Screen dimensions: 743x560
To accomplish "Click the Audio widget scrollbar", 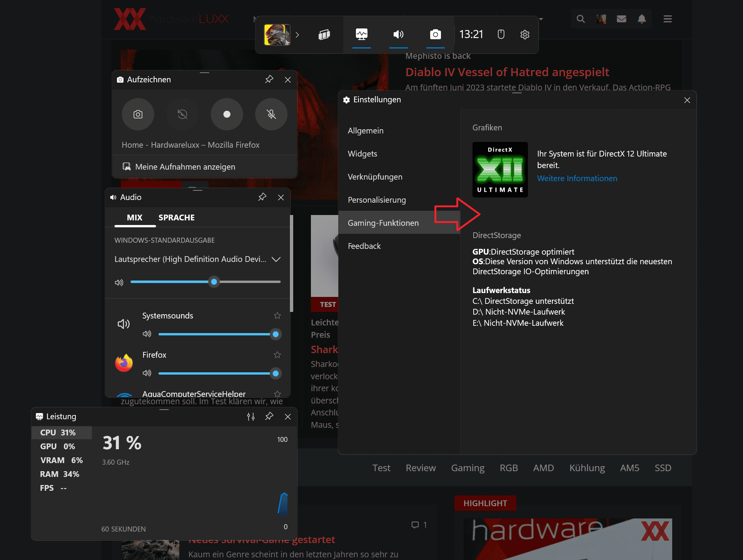I will 292,263.
